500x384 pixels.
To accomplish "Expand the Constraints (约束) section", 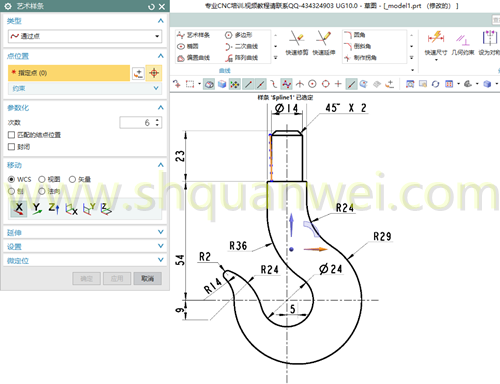I will point(85,88).
